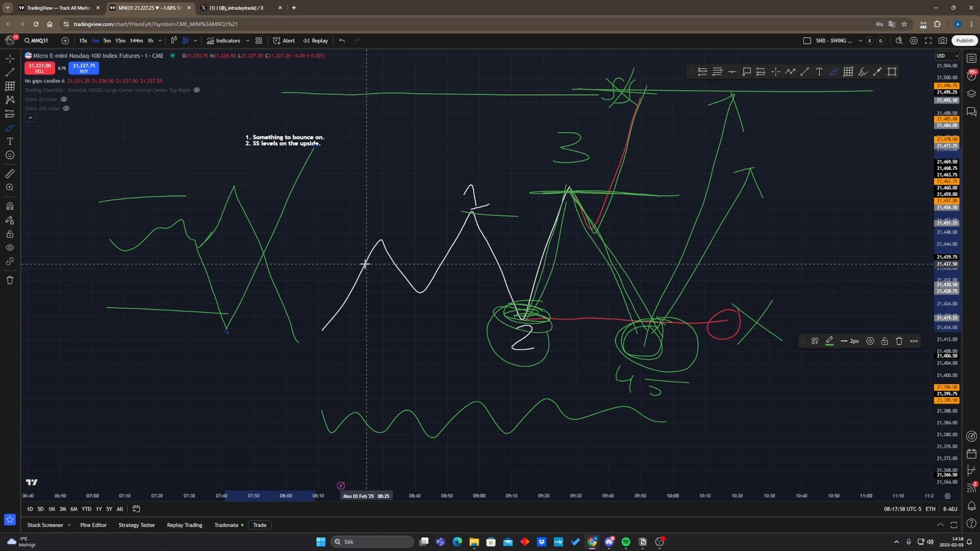Select the Trend Line drawing tool
Viewport: 980px width, 551px height.
pyautogui.click(x=10, y=72)
